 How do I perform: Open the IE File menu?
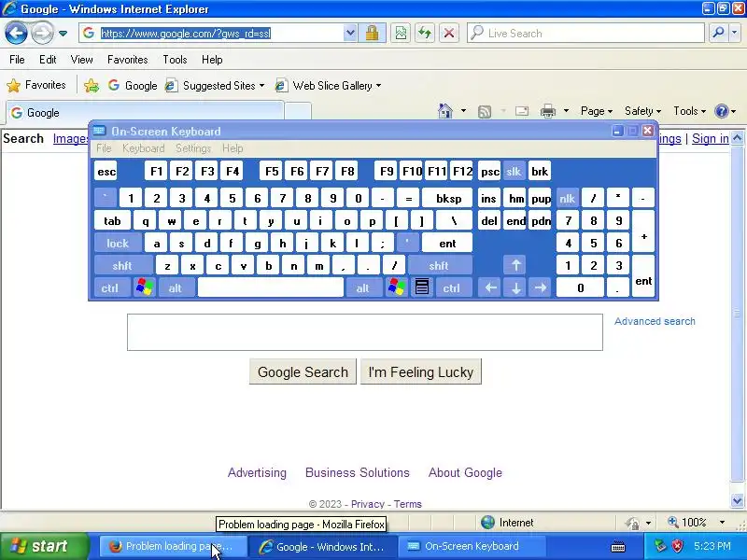(x=17, y=60)
